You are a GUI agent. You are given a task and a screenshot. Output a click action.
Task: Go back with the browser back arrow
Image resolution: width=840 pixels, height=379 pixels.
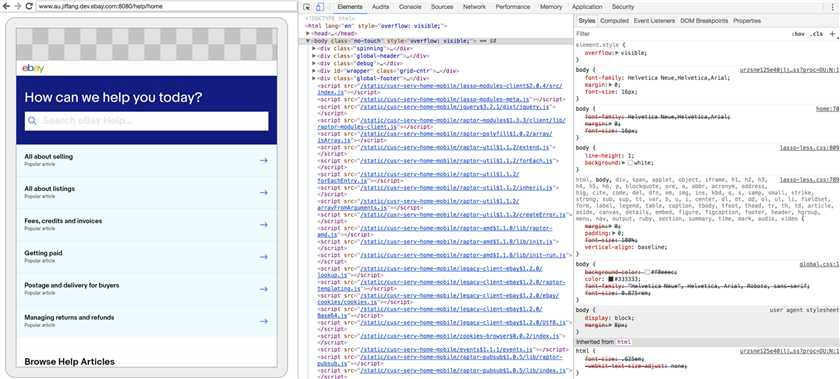(6, 6)
